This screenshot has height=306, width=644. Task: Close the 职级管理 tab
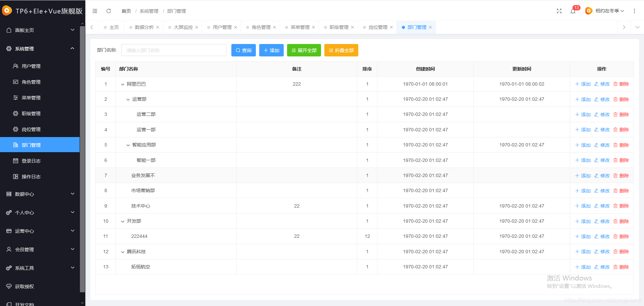click(x=353, y=28)
